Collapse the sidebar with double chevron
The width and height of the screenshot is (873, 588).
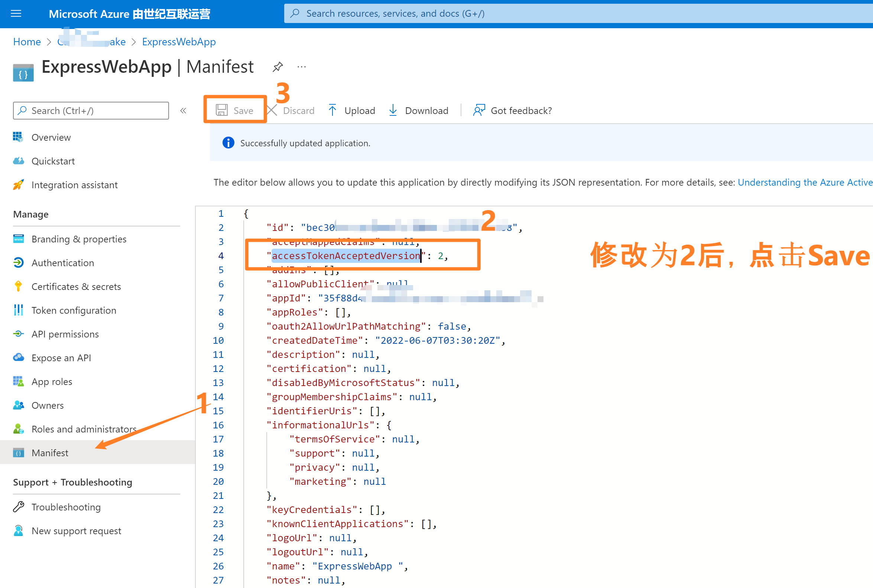click(183, 111)
